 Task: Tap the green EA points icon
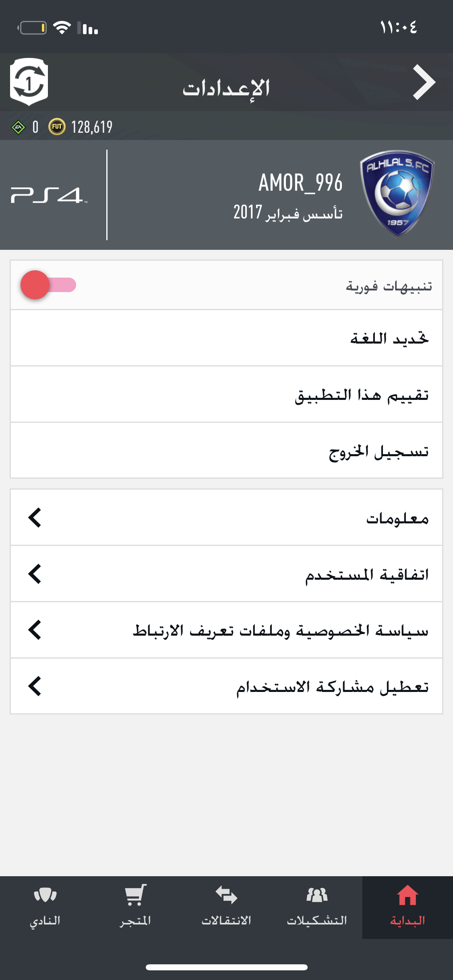(x=18, y=128)
